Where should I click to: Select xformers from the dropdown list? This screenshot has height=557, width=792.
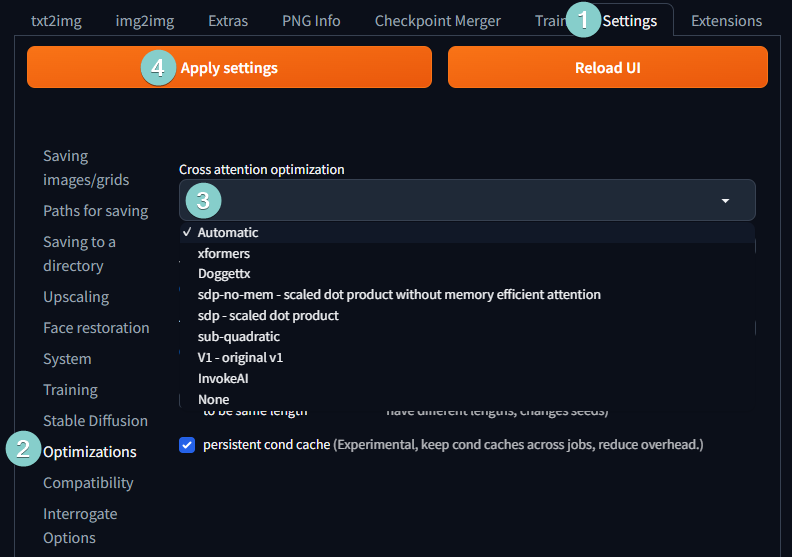224,253
